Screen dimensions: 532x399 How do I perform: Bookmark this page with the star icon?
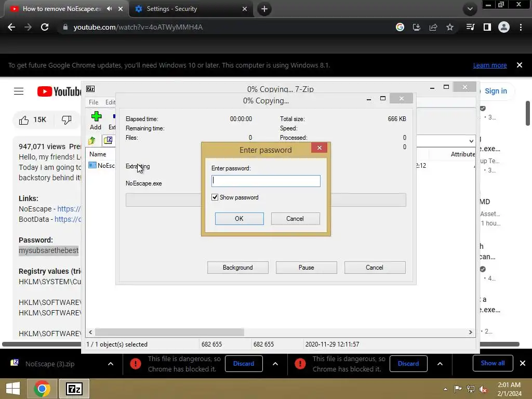[450, 27]
